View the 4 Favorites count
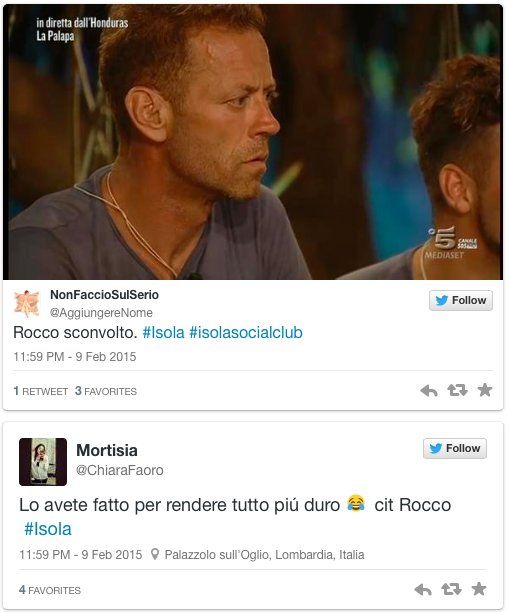509x613 pixels. 50,590
